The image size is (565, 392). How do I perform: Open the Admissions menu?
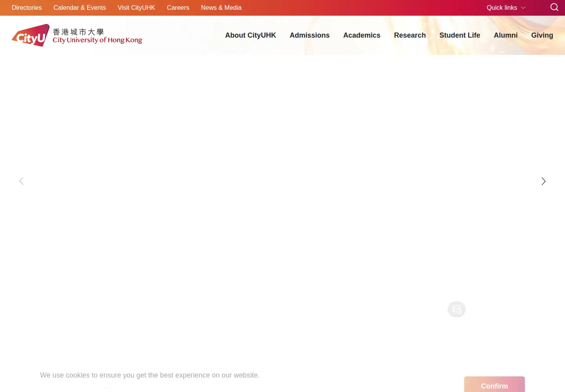(310, 35)
